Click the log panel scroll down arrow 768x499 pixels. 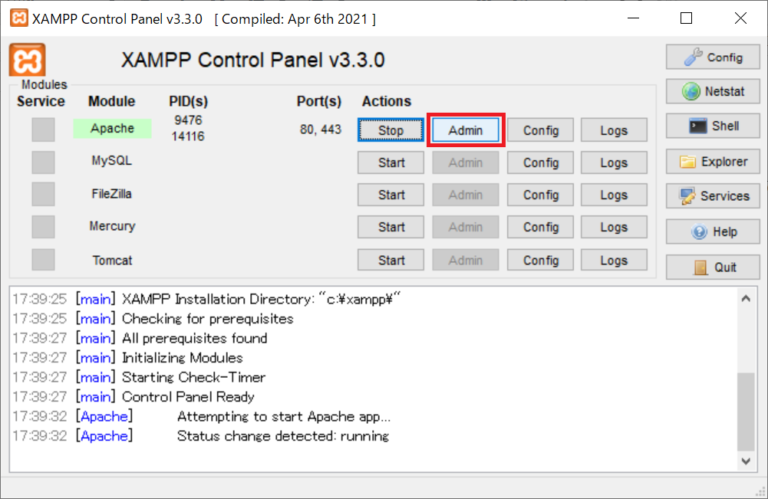pos(746,462)
